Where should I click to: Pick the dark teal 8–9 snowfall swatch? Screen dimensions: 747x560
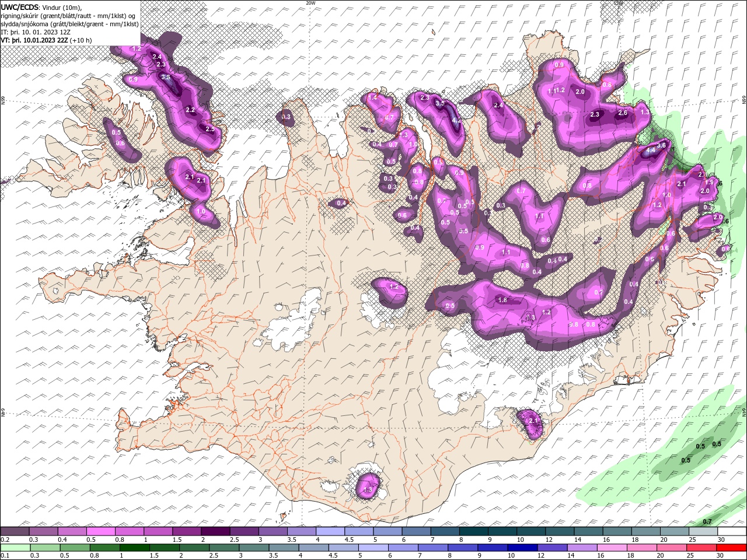[473, 531]
